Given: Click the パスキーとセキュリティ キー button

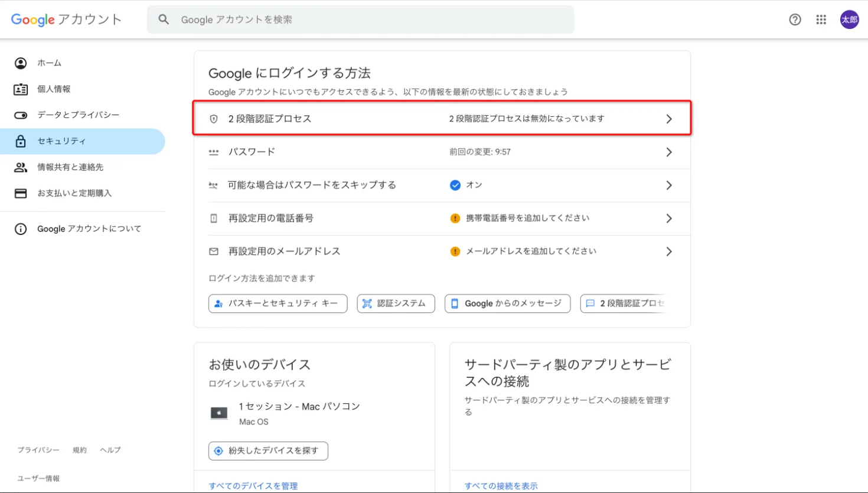Looking at the screenshot, I should click(278, 303).
